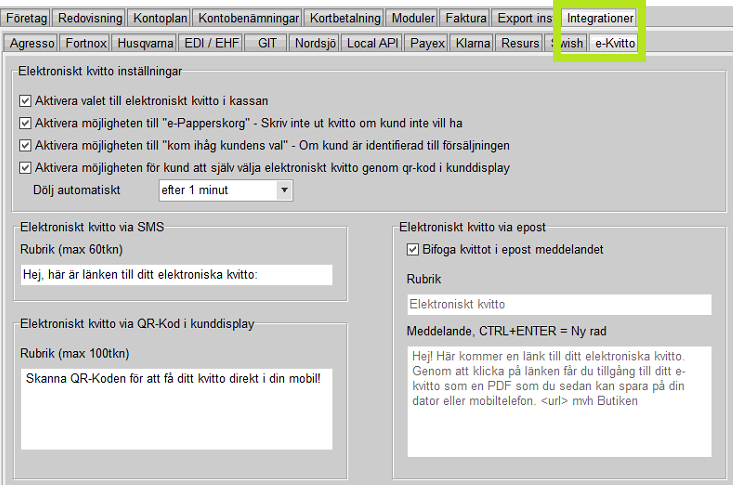
Task: Expand the Dölj automatiskt dropdown
Action: (284, 190)
